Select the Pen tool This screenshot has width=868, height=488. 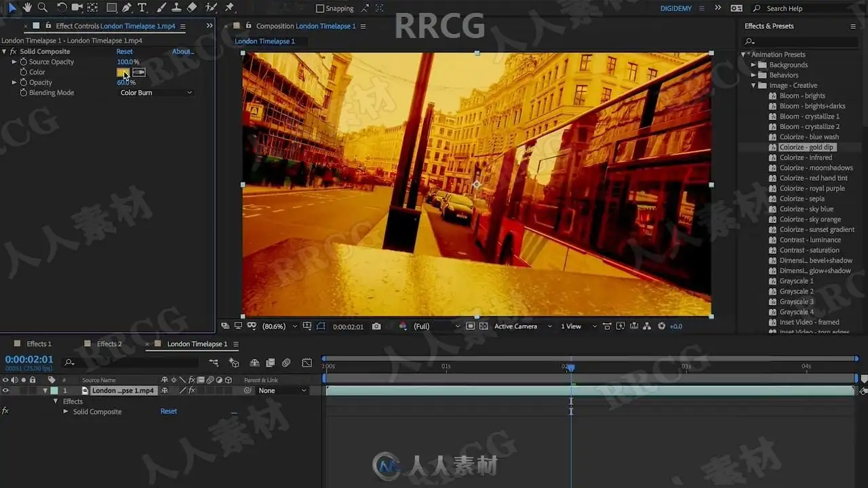tap(127, 7)
